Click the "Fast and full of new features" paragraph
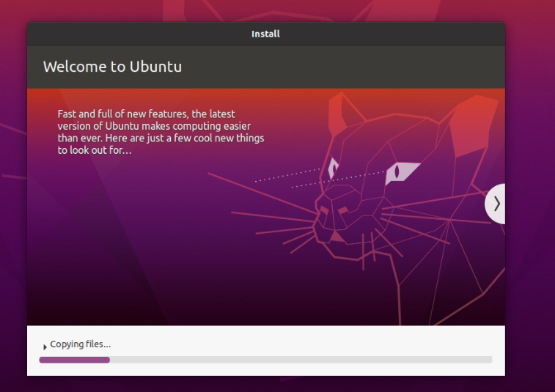555x392 pixels. [x=161, y=132]
